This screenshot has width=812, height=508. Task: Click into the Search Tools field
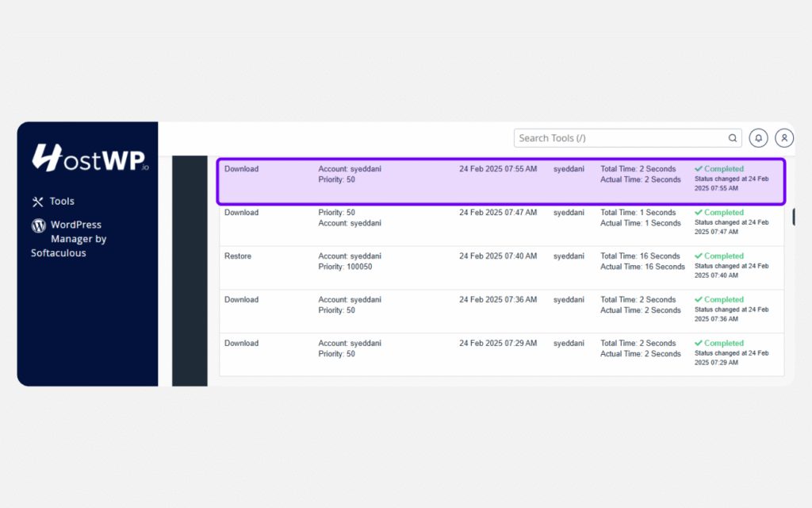tap(619, 138)
